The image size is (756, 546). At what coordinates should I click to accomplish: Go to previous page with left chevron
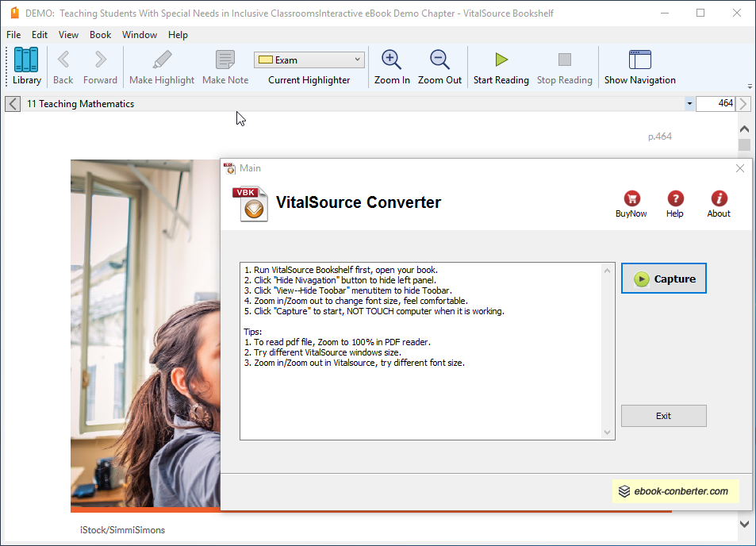point(13,104)
